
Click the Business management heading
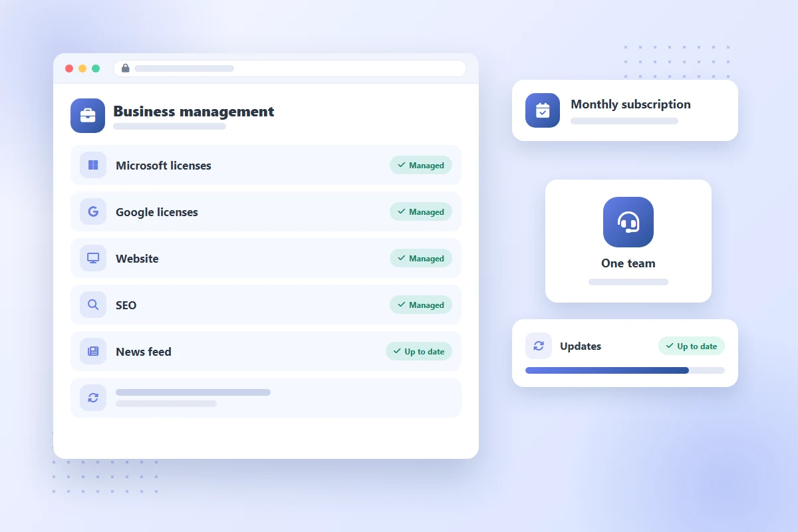pos(194,112)
